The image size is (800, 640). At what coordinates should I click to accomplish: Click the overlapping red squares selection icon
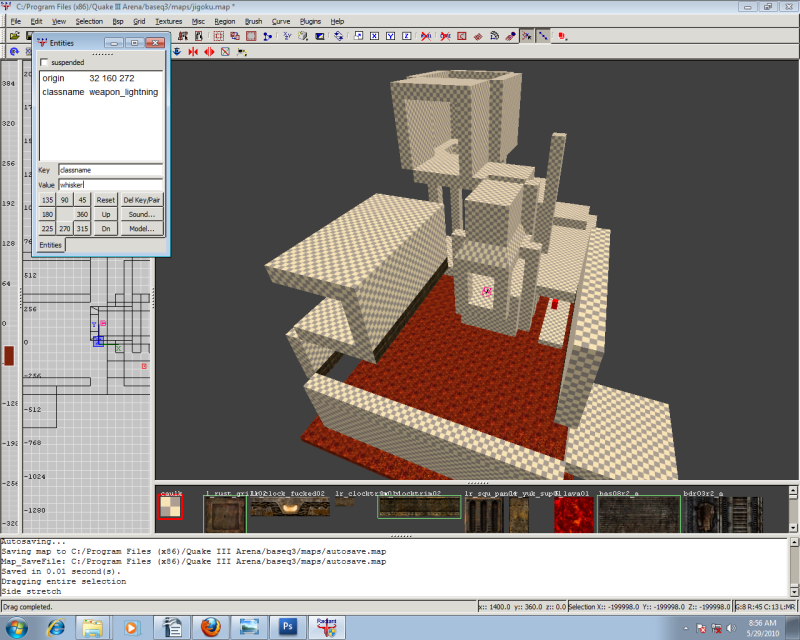click(x=235, y=36)
